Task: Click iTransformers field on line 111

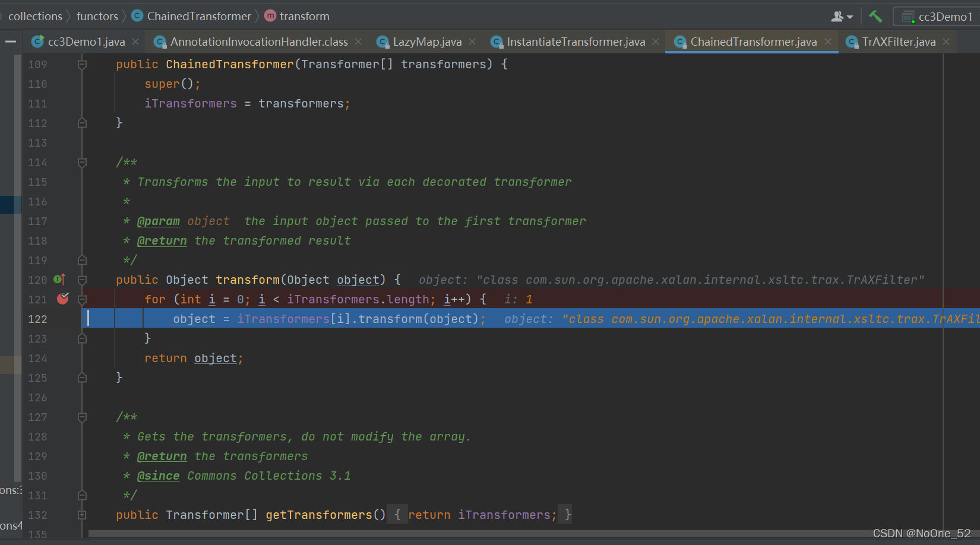Action: tap(191, 103)
